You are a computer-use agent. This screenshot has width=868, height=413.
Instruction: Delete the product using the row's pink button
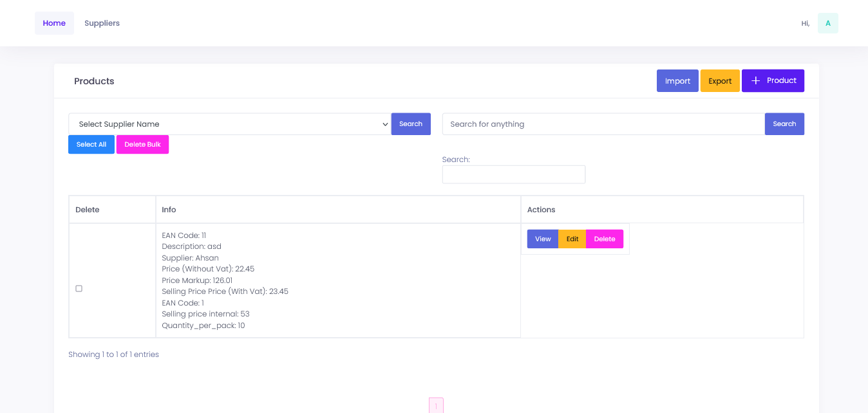point(605,239)
